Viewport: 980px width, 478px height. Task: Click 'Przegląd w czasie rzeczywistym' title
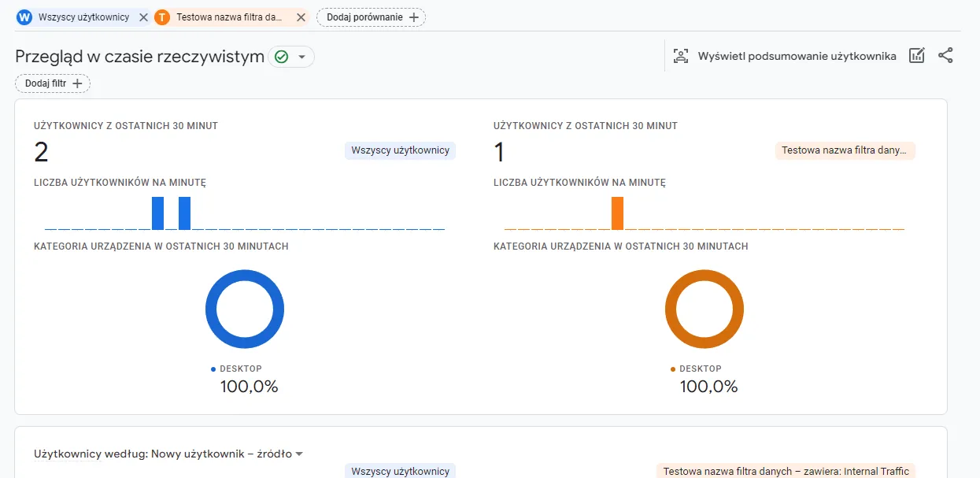tap(139, 57)
